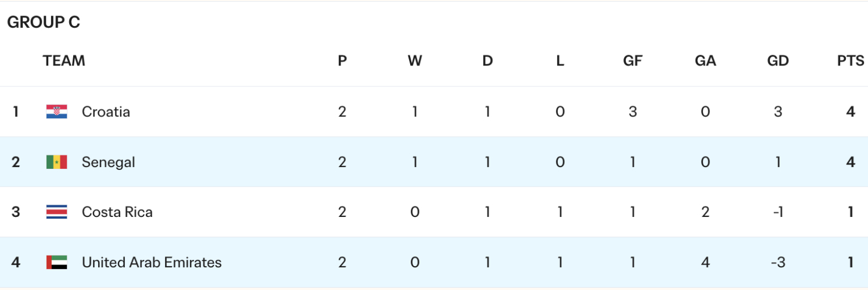Click the TEAM column header
The width and height of the screenshot is (868, 290).
[64, 61]
